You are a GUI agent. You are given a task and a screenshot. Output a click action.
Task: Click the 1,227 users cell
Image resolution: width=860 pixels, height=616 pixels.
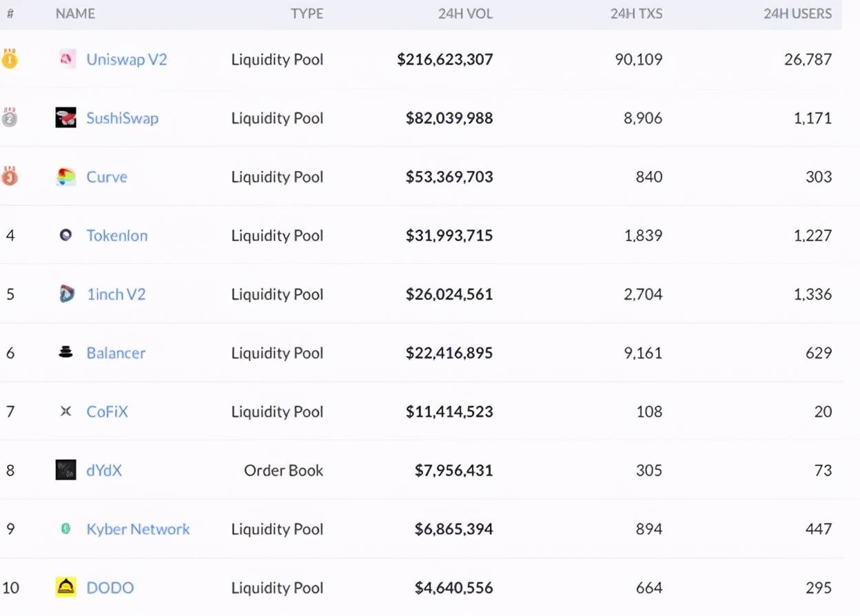[x=813, y=236]
